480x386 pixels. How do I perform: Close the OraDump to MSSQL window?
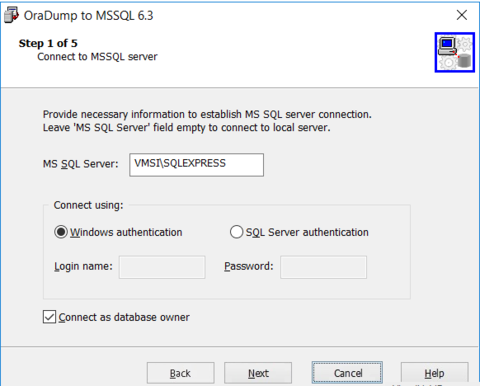click(x=462, y=15)
